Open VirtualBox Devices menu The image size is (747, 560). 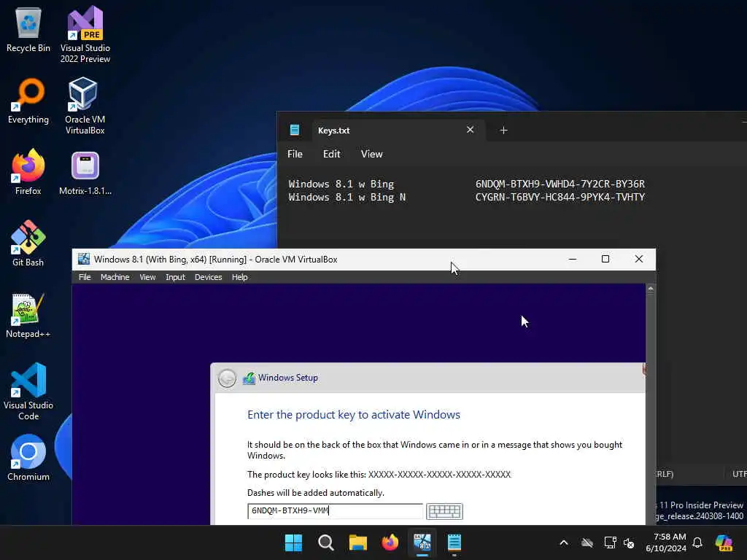tap(208, 277)
